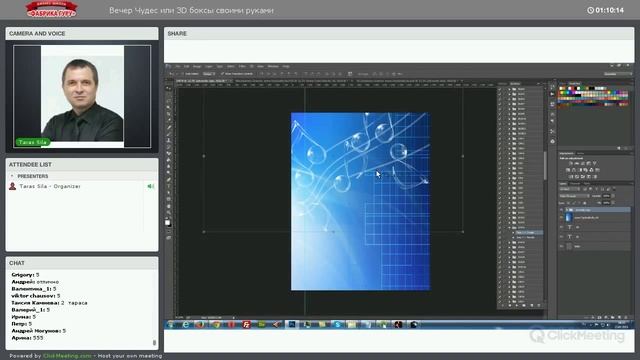Screen dimensions: 640x360
Task: Open the Image menu
Action: pos(197,66)
